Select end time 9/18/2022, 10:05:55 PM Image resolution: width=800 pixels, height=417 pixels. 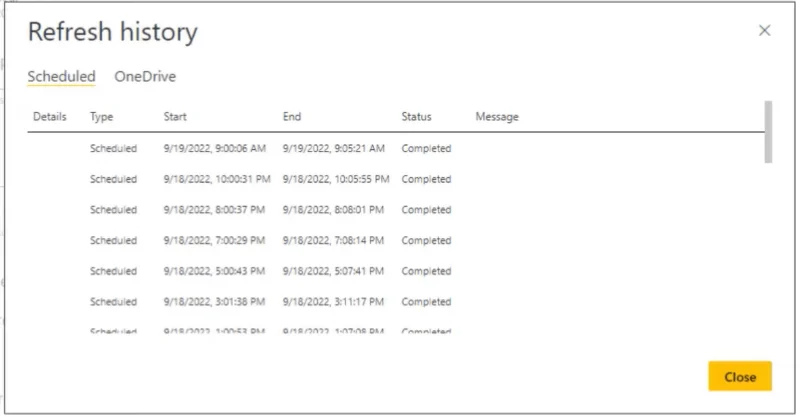(x=336, y=179)
